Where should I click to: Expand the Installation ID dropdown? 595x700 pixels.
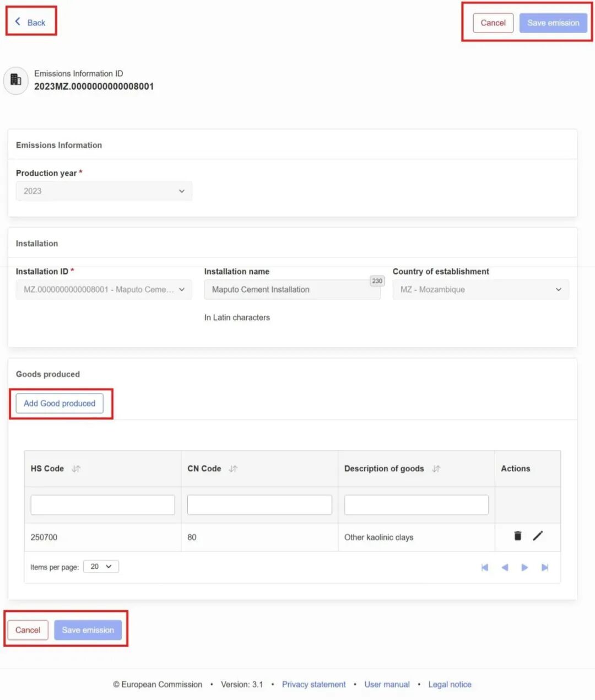[104, 289]
